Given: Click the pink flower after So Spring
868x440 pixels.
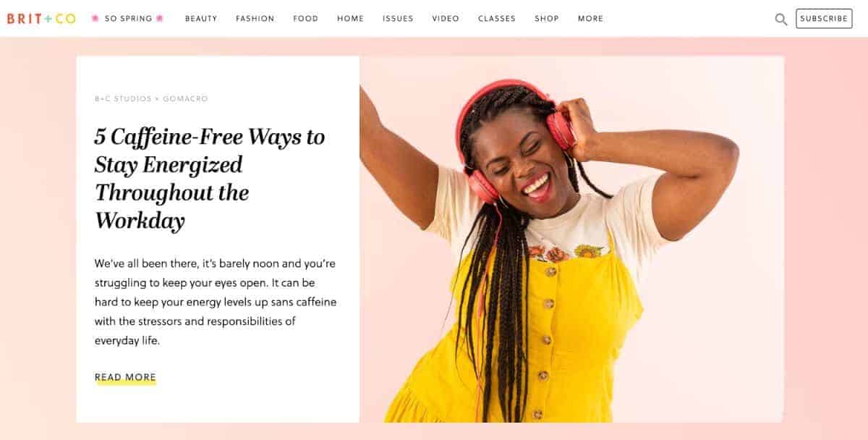Looking at the screenshot, I should 160,19.
